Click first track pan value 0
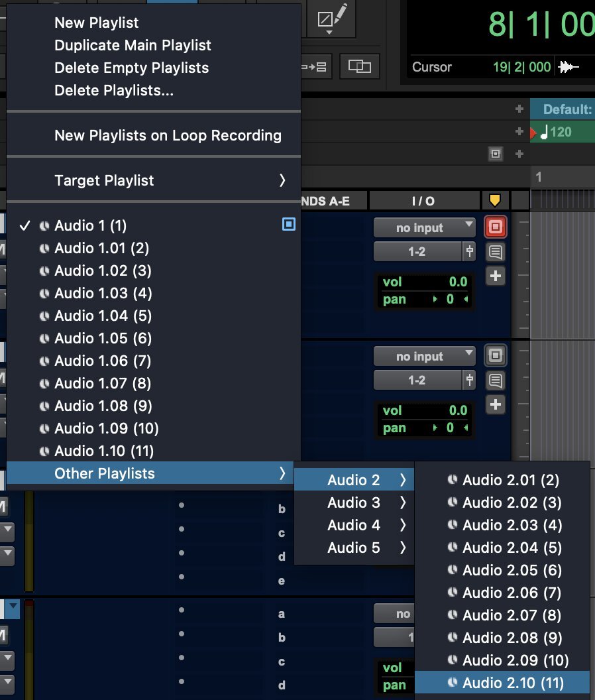 (x=450, y=299)
